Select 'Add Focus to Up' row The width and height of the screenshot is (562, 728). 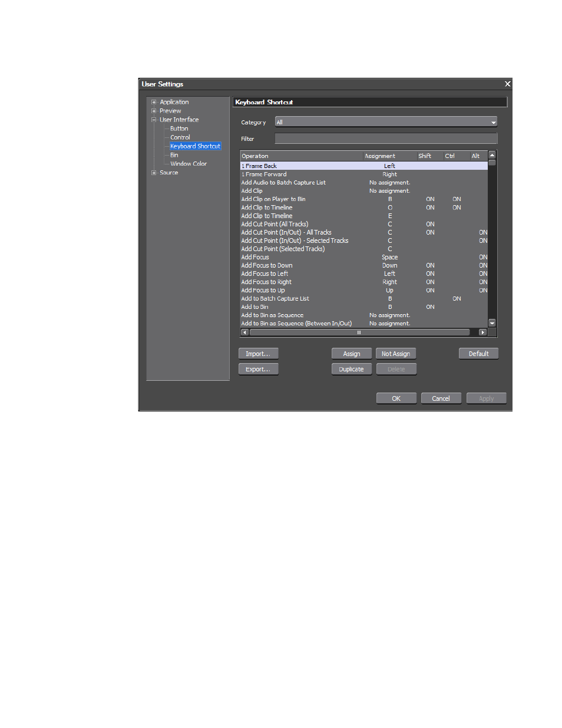[364, 290]
